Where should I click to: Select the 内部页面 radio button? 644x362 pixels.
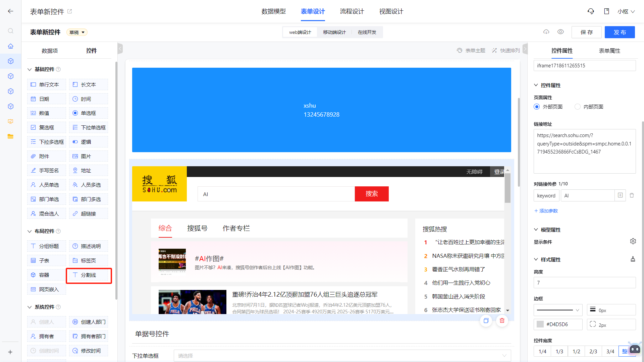[577, 107]
